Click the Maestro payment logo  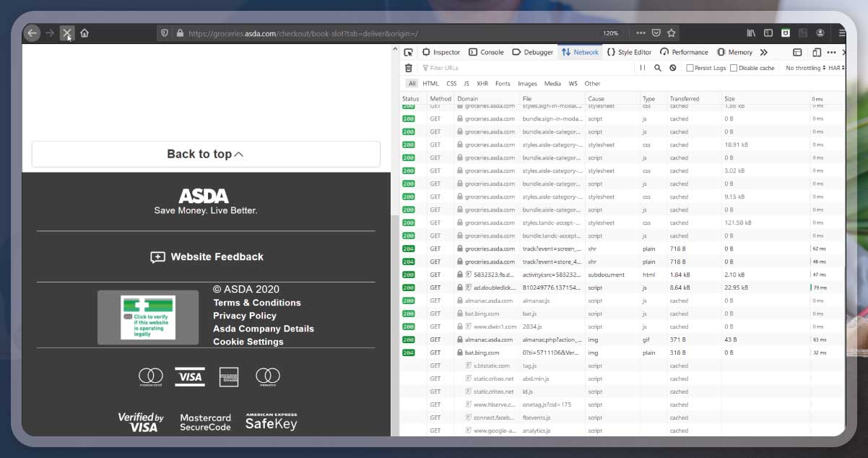click(x=268, y=376)
